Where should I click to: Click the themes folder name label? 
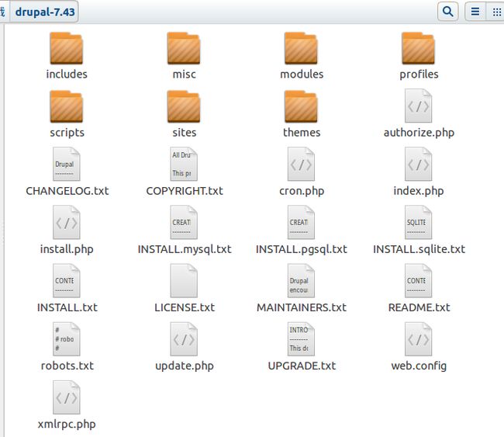coord(302,133)
